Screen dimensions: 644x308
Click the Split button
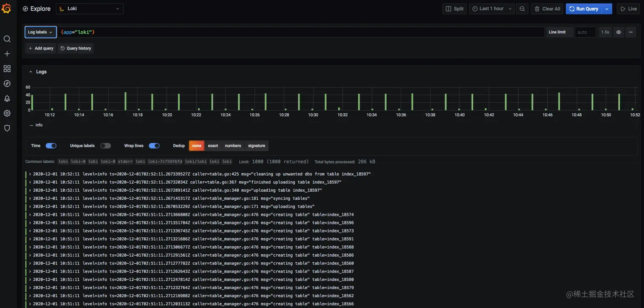(x=454, y=9)
